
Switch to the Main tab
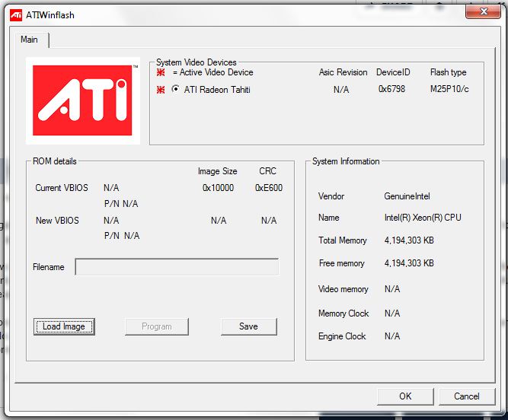29,40
